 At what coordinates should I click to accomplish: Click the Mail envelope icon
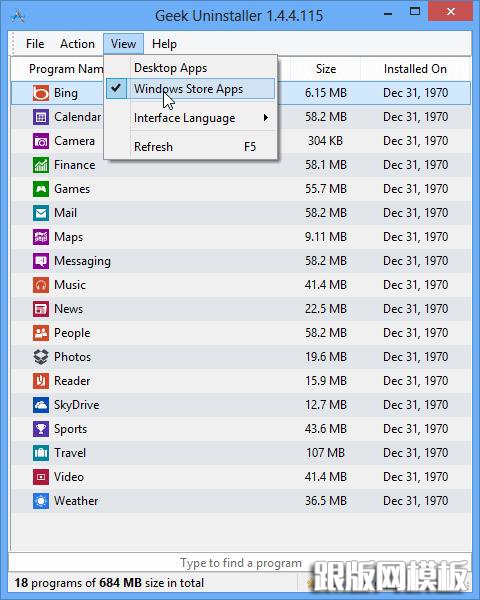pyautogui.click(x=41, y=213)
